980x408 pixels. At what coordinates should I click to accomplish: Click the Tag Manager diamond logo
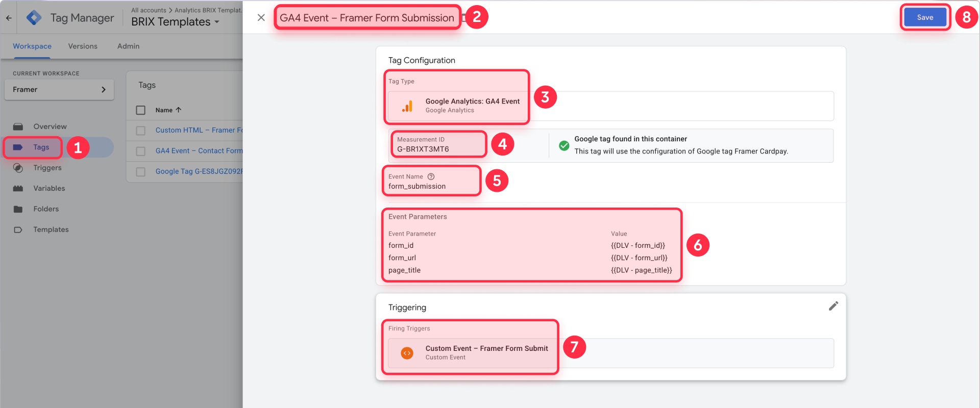(34, 18)
